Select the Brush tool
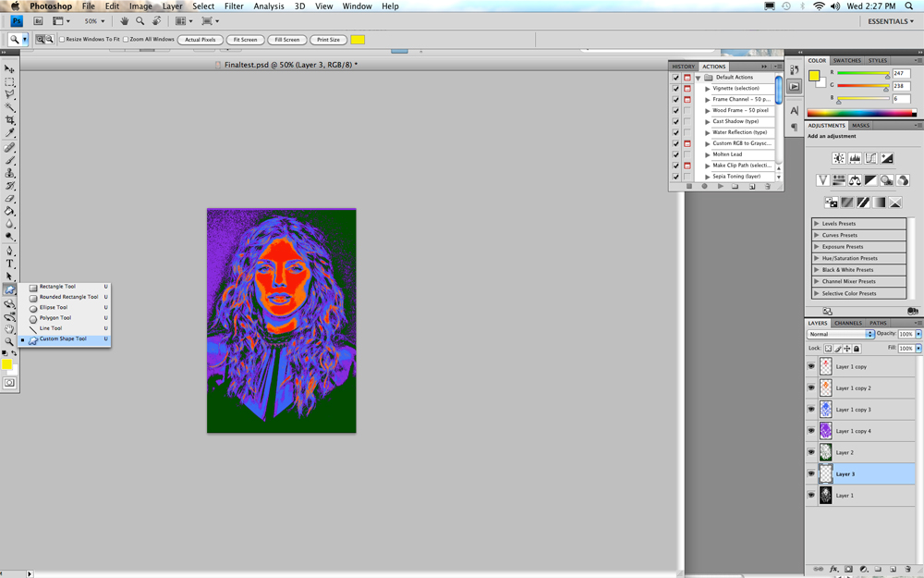Viewport: 924px width, 578px height. click(9, 160)
